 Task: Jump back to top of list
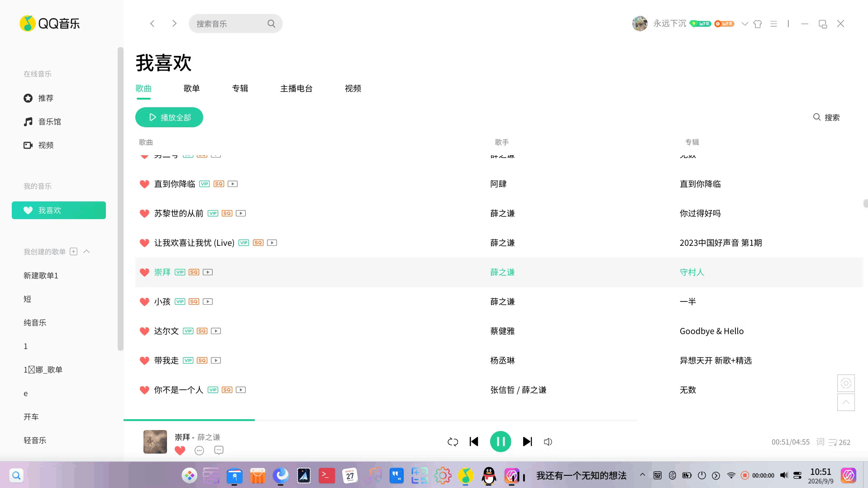point(846,402)
